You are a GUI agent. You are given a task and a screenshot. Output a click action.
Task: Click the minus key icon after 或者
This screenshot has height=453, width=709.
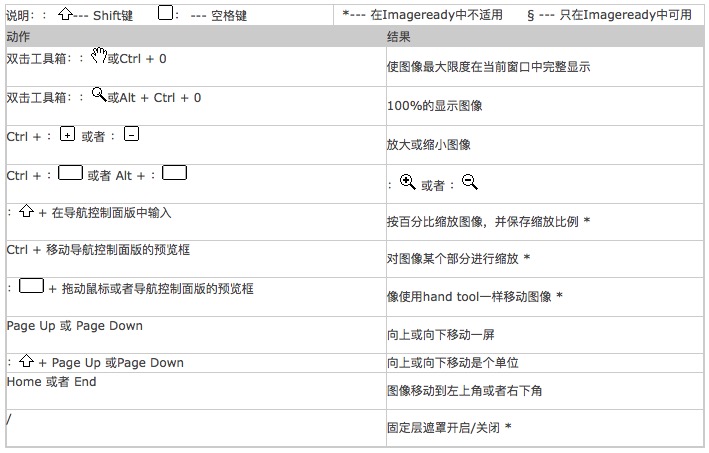coord(131,135)
